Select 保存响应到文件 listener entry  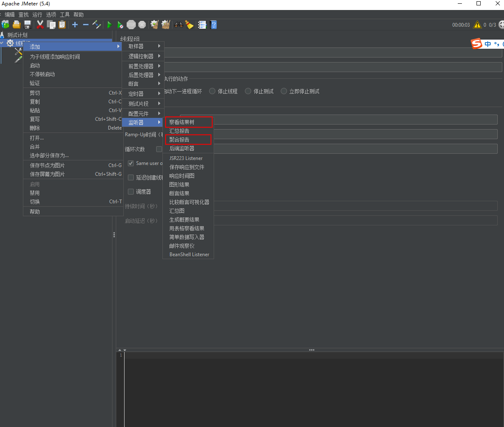[188, 167]
